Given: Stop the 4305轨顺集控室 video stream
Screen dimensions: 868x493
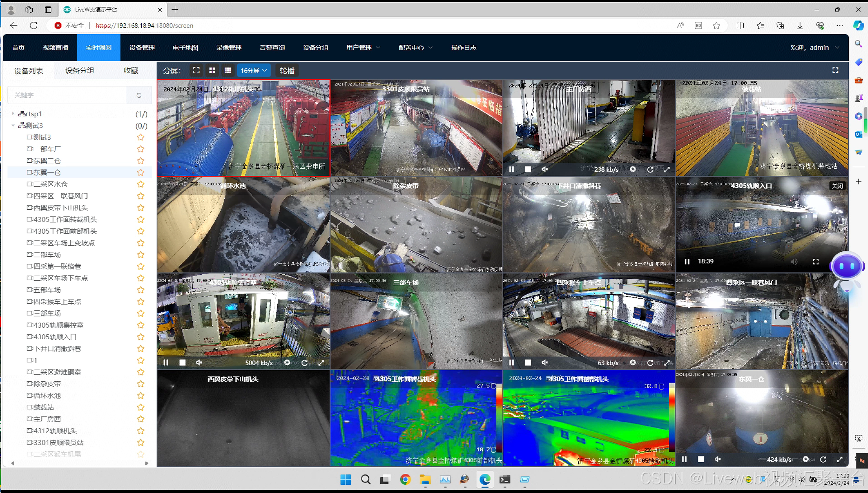Looking at the screenshot, I should (x=182, y=362).
